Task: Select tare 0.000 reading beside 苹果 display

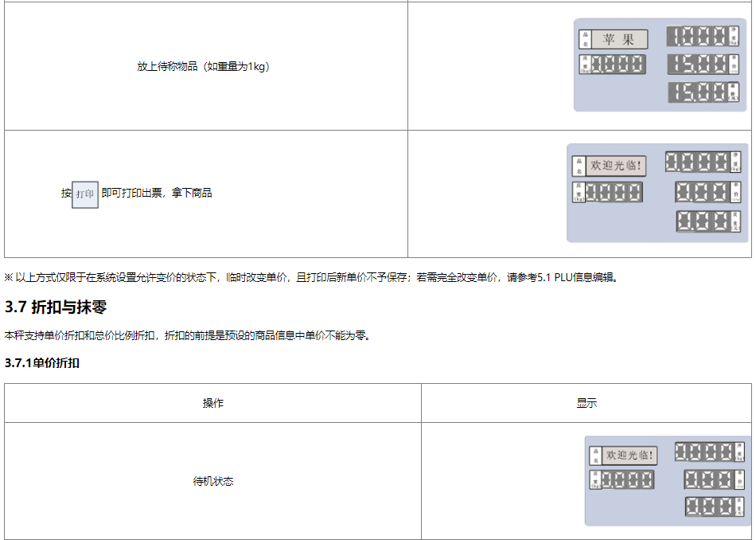Action: click(618, 65)
